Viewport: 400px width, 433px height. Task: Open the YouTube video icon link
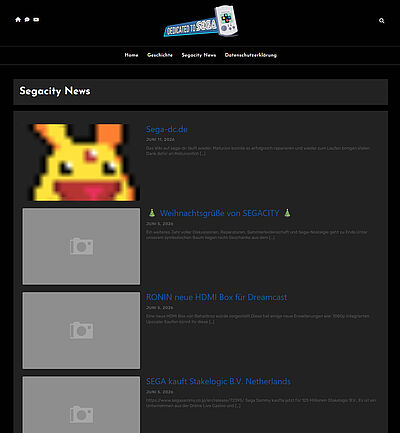[x=36, y=20]
